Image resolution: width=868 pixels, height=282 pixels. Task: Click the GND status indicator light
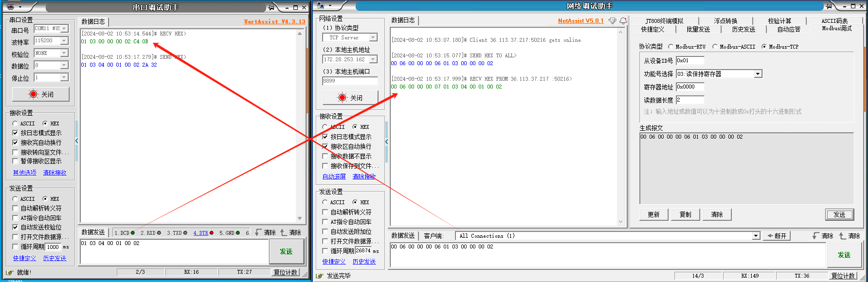point(238,233)
